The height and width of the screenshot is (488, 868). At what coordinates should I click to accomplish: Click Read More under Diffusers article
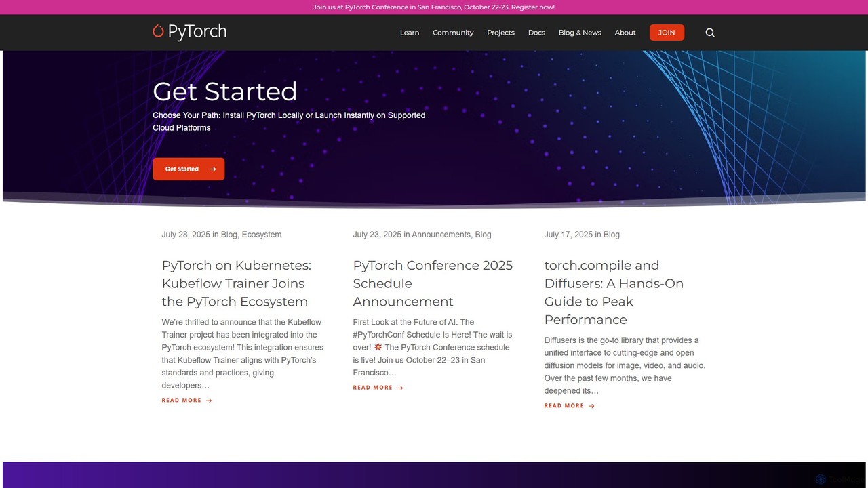pos(569,406)
